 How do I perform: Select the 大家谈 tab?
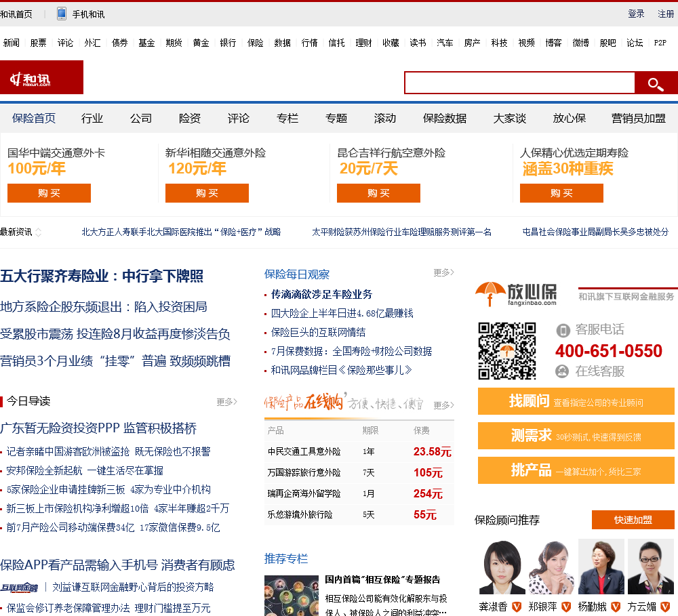(x=510, y=118)
